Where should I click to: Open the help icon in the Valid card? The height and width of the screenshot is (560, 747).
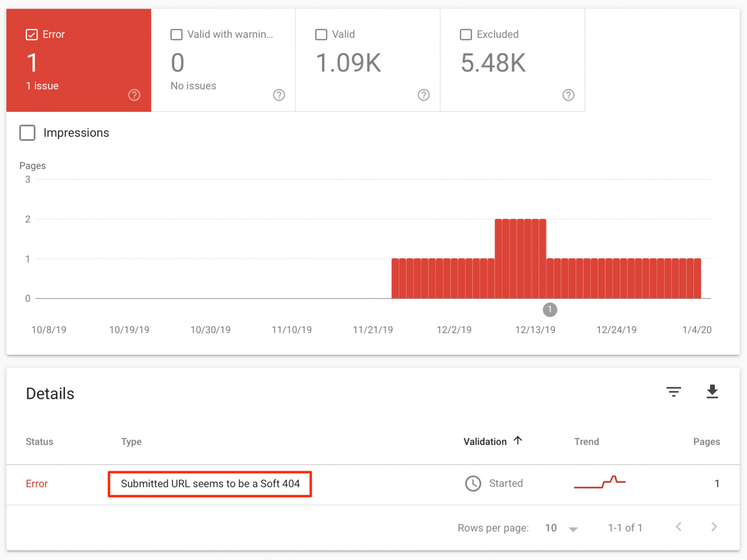424,95
